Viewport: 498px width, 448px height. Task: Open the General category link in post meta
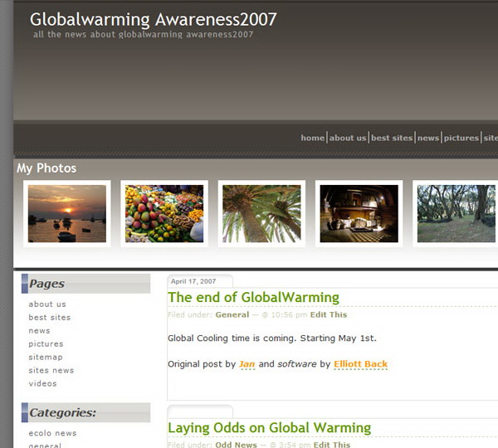point(232,315)
